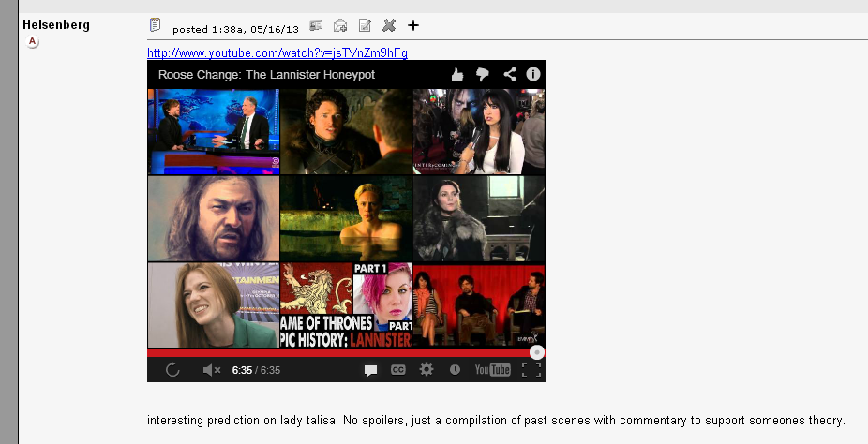Screen dimensions: 868x444
Task: Open the youtube.com/watch hyperlink
Action: (277, 52)
